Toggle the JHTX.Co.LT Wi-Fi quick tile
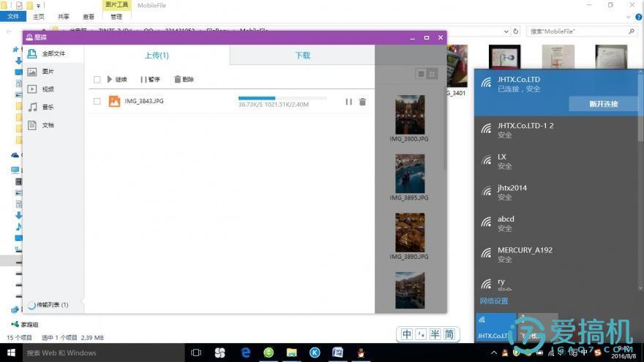The height and width of the screenshot is (362, 644). click(495, 328)
